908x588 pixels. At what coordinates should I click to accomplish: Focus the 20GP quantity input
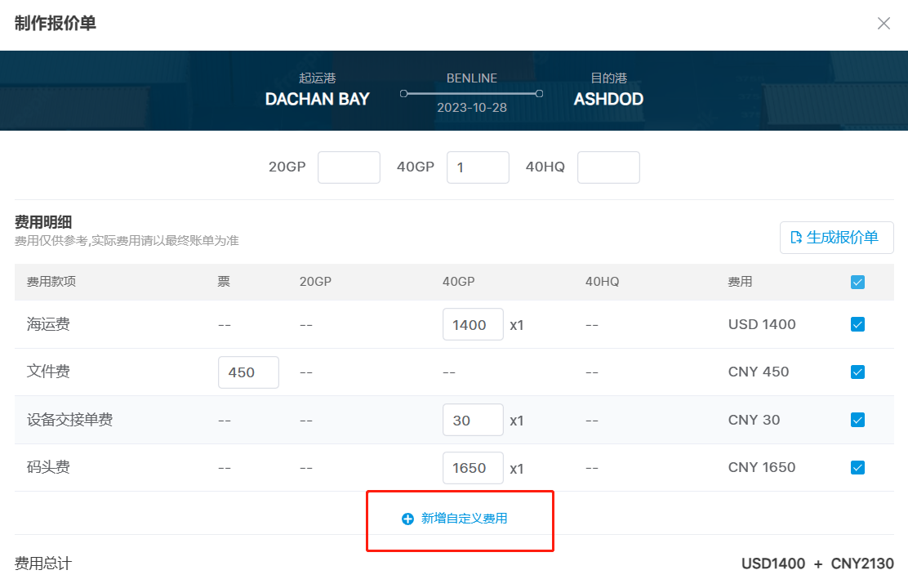pos(349,167)
